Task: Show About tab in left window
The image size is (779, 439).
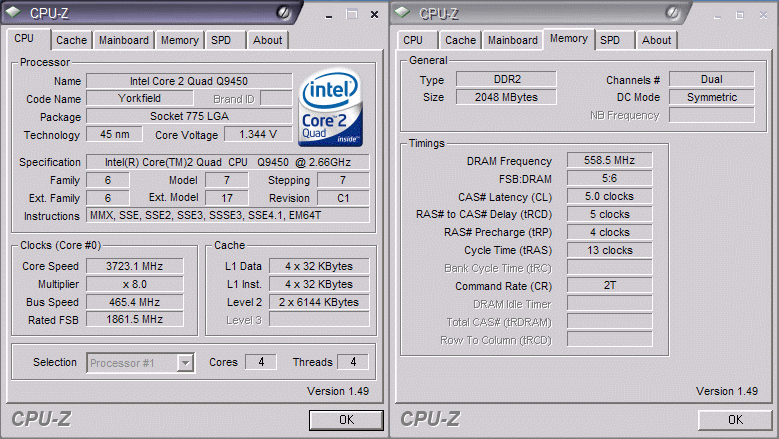Action: (x=267, y=40)
